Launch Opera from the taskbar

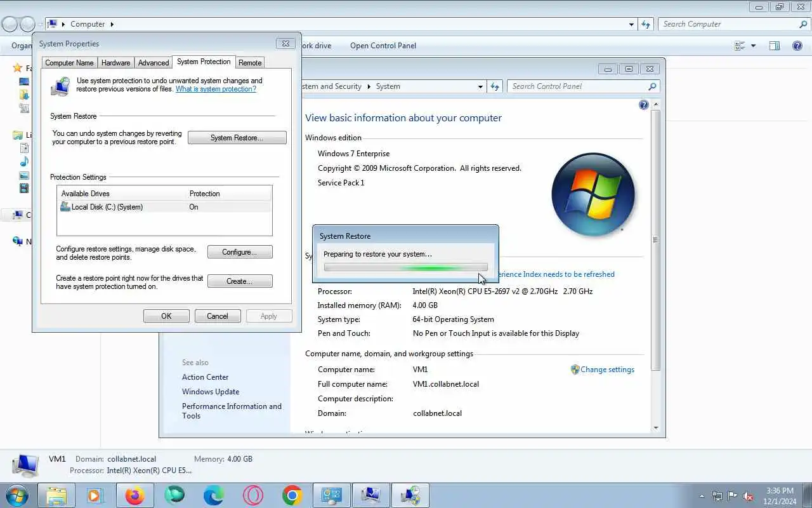253,495
